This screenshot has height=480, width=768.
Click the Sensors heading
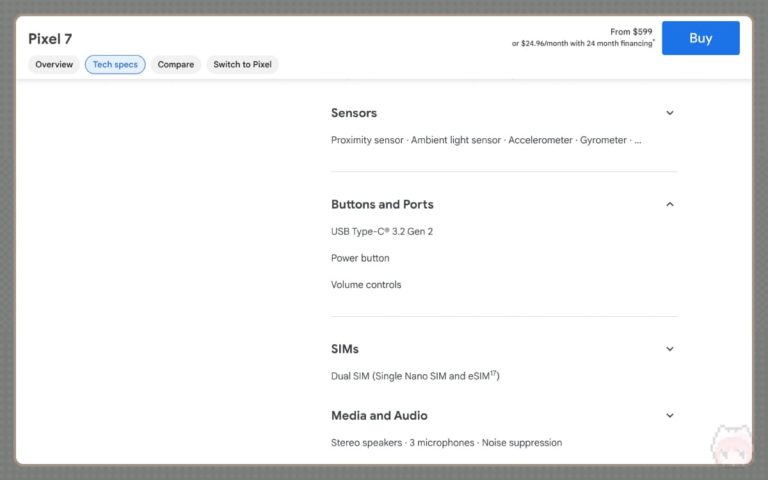[x=354, y=113]
